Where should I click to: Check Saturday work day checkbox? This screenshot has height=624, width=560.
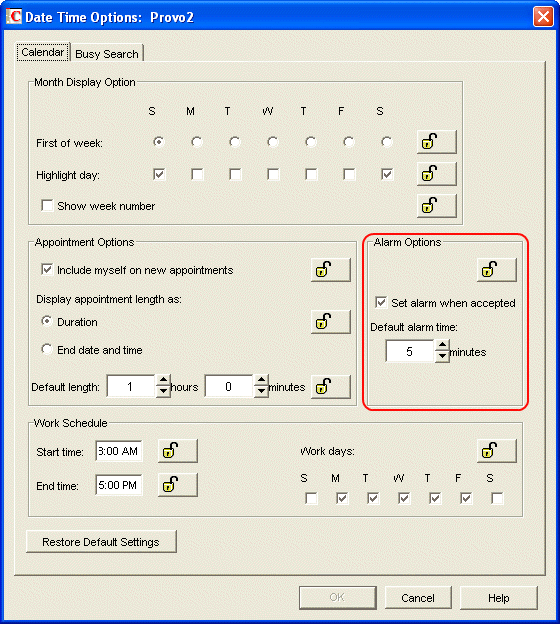tap(498, 498)
